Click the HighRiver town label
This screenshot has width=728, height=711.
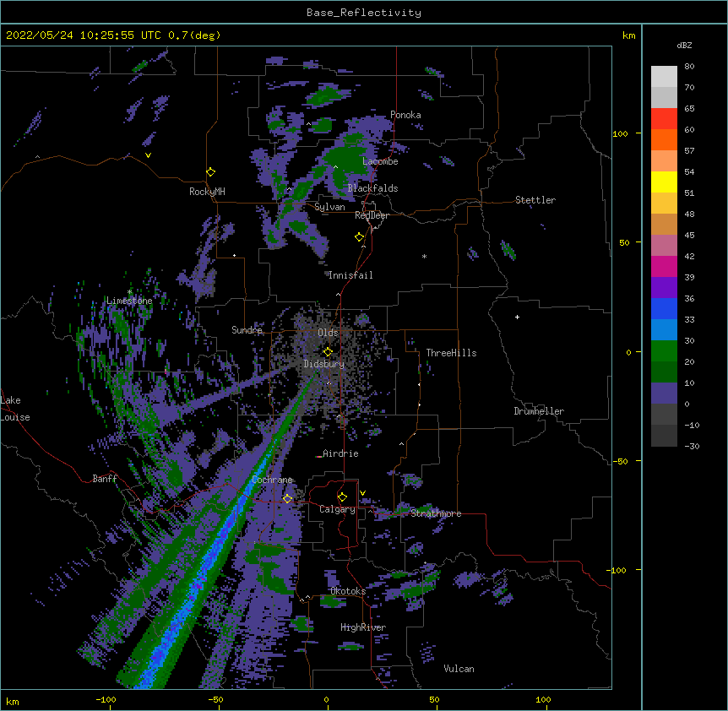pos(363,627)
